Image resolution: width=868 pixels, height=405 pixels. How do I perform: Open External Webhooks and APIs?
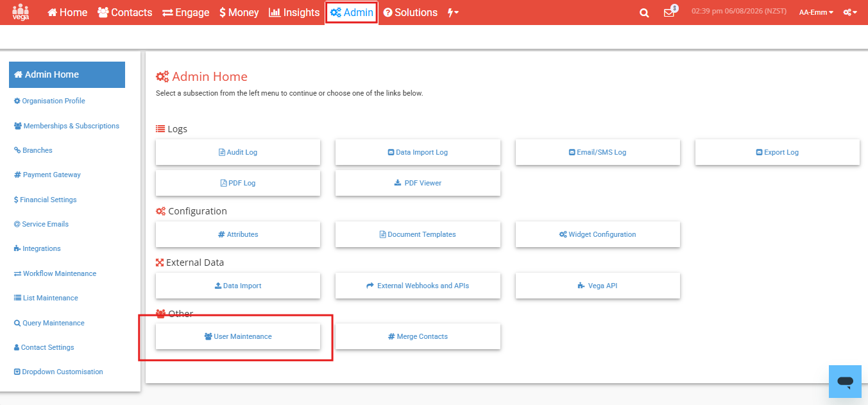pos(418,286)
